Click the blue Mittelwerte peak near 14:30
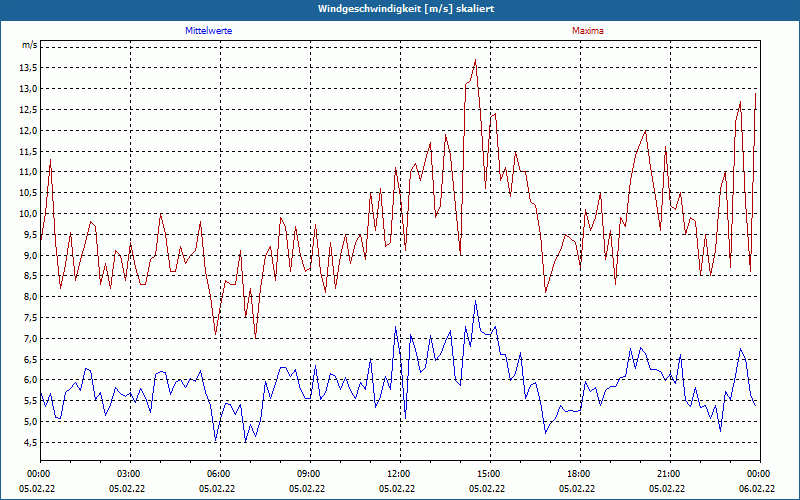 coord(475,301)
